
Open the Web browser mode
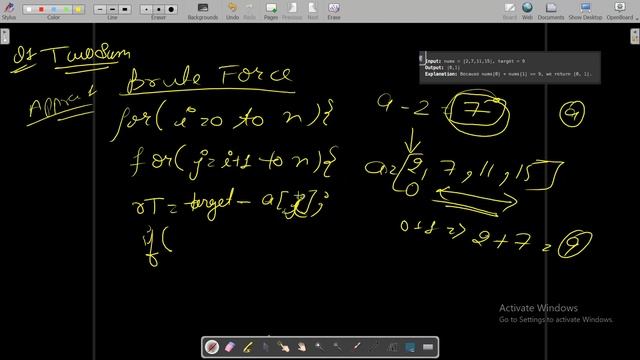[527, 11]
